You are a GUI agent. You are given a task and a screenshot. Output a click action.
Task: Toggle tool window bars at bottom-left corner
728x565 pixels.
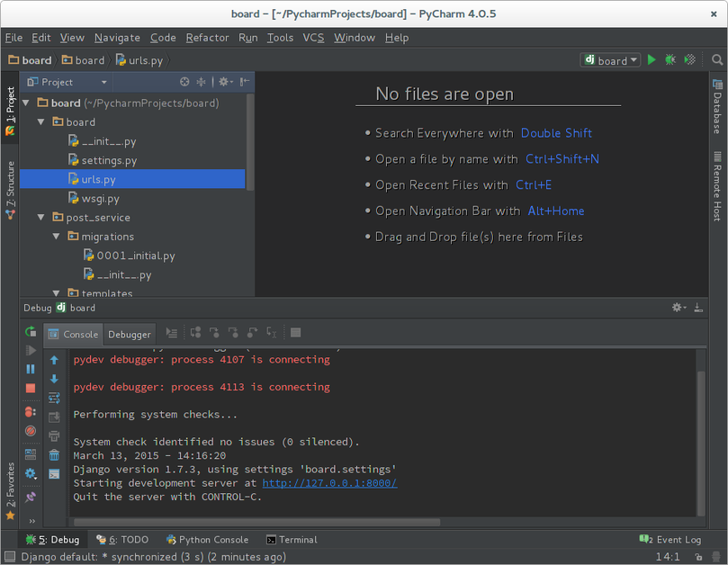point(10,557)
